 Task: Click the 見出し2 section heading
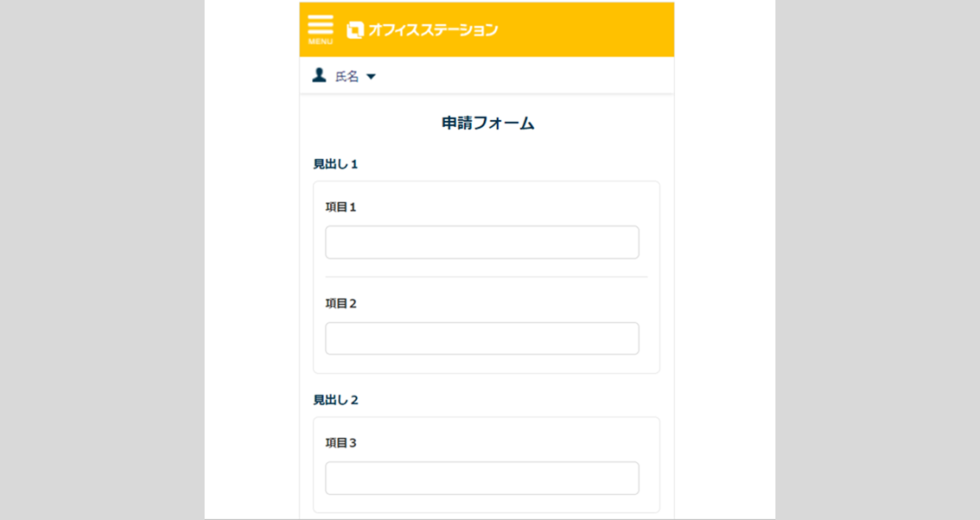coord(335,400)
